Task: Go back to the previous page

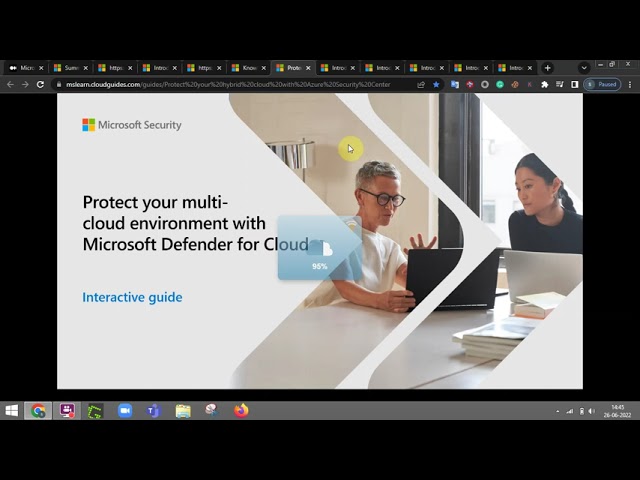Action: (10, 84)
